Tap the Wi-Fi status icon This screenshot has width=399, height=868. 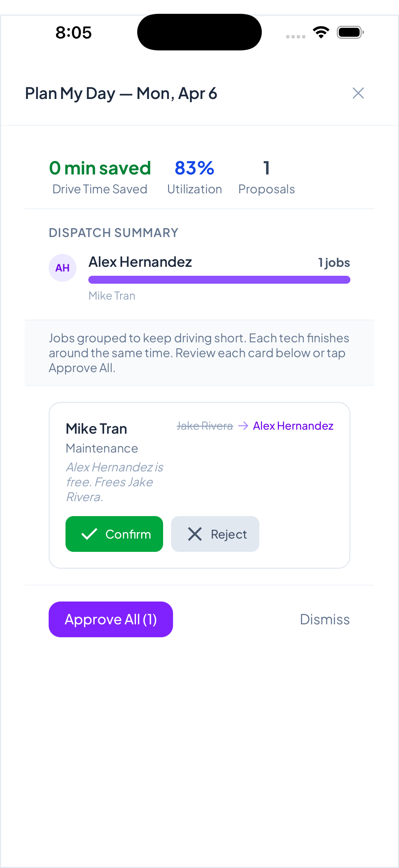point(321,32)
